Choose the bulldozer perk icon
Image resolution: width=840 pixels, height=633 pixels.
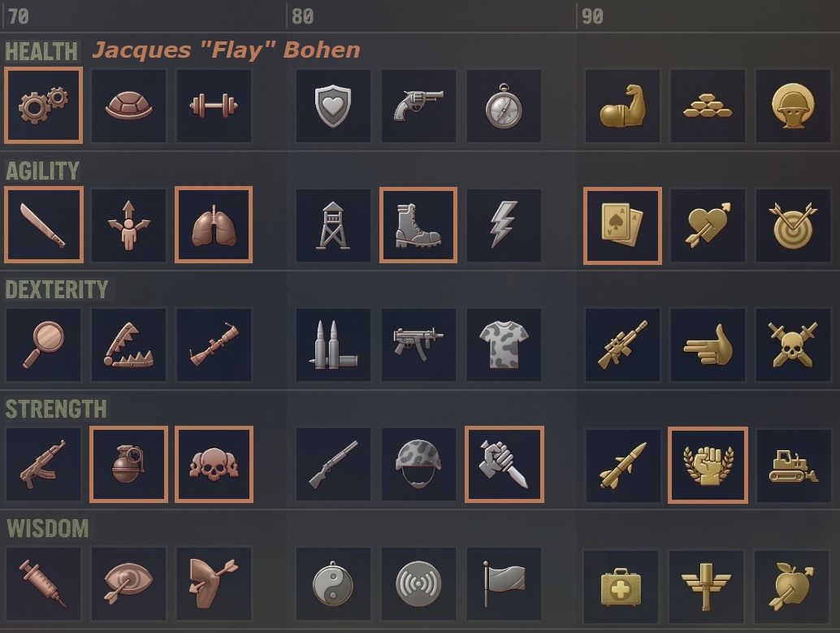[794, 466]
